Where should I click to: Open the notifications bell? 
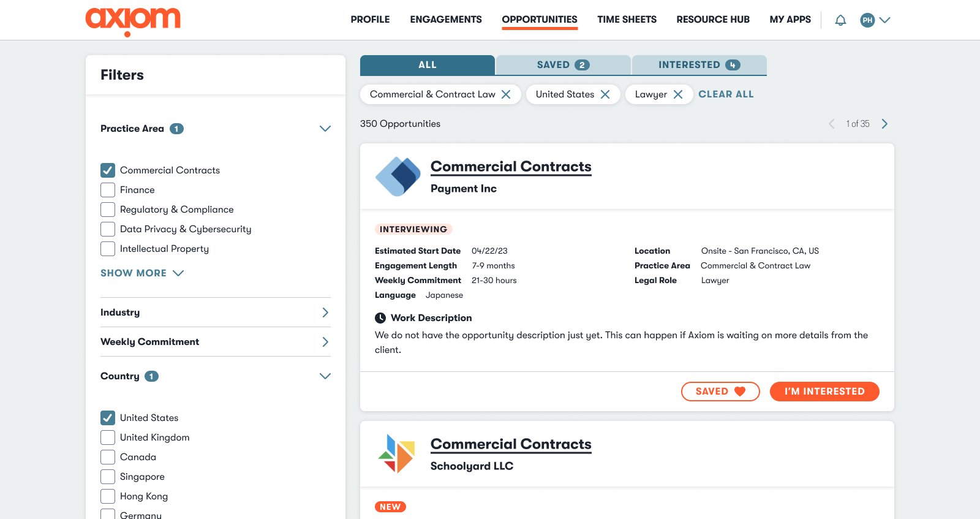pos(840,20)
